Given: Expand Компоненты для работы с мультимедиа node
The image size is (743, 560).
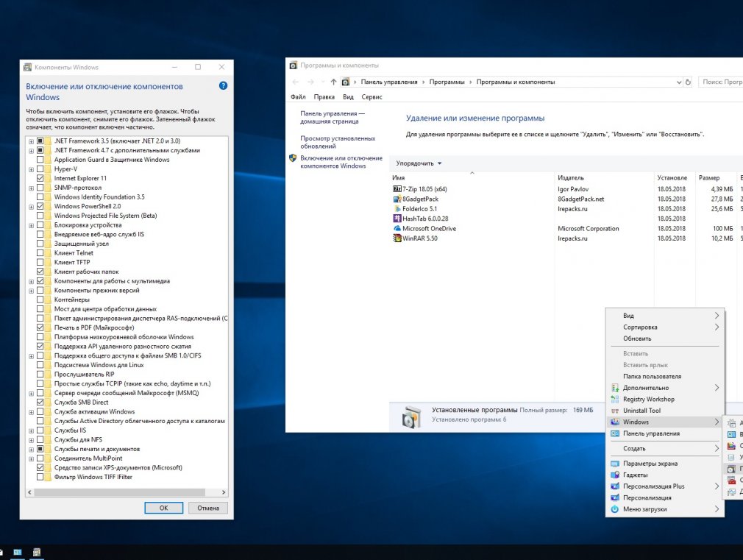Looking at the screenshot, I should [x=32, y=281].
